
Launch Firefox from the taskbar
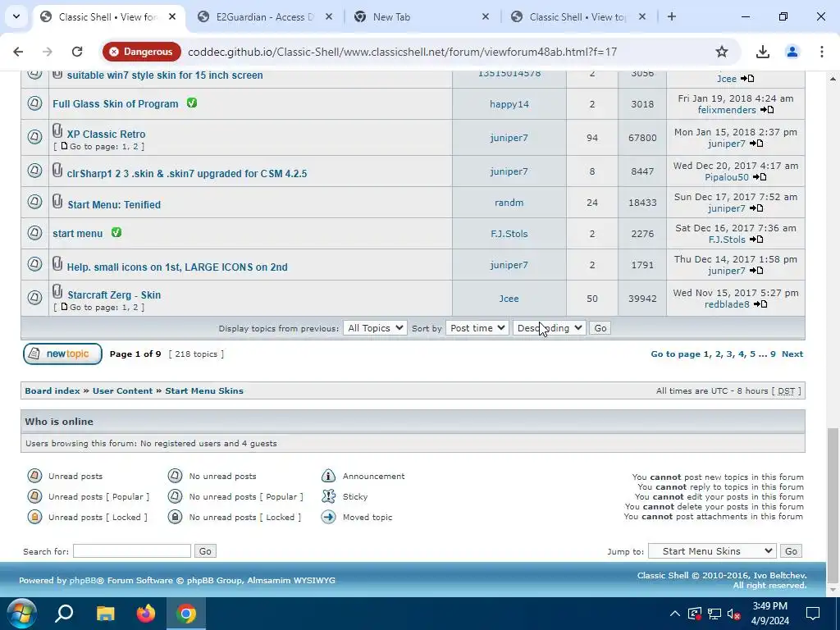(146, 614)
